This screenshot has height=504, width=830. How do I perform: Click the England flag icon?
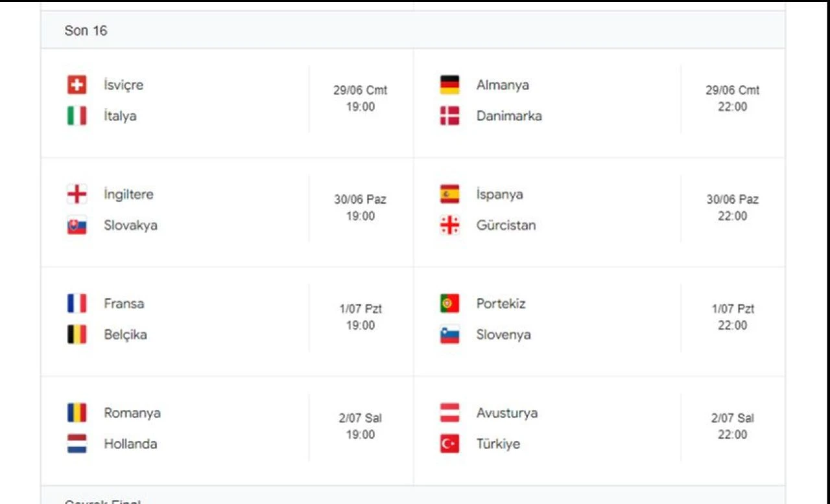point(77,194)
